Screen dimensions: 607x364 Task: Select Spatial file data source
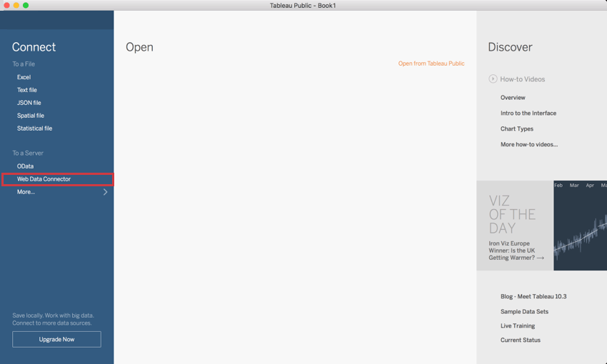31,116
